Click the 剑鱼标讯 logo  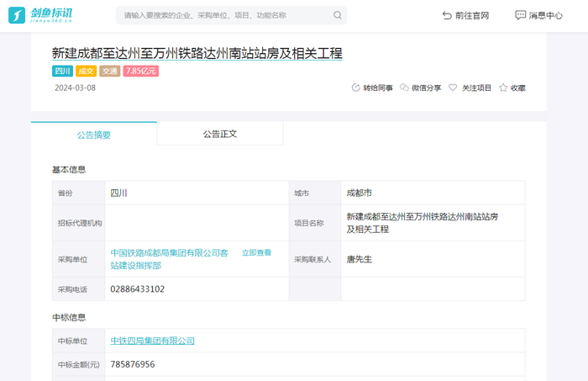tap(40, 15)
